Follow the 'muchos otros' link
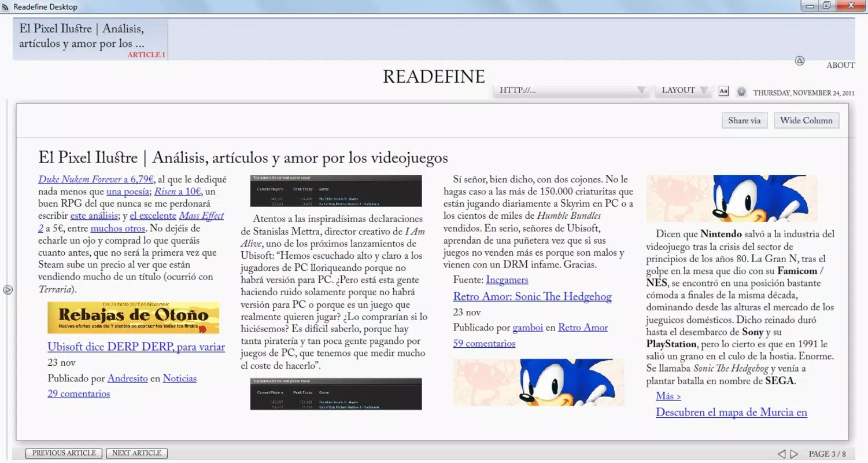 118,229
